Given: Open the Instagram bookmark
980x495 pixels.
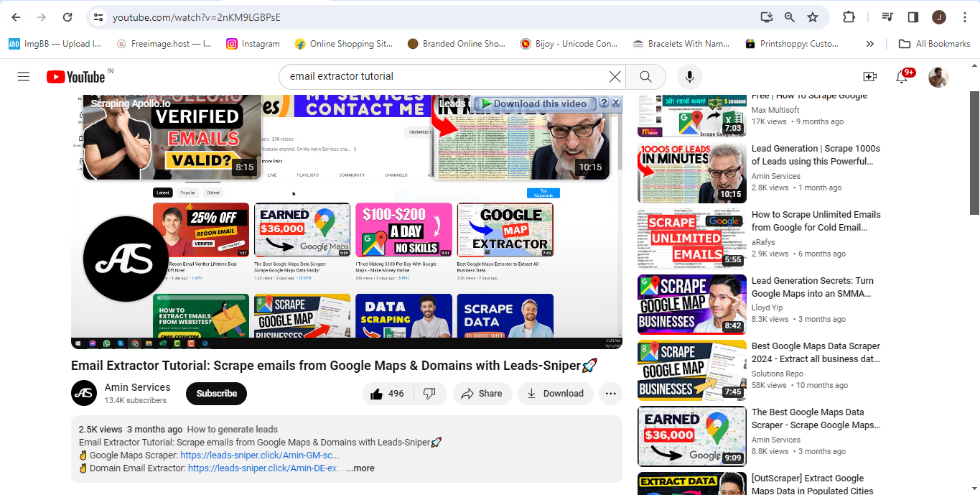Looking at the screenshot, I should click(x=253, y=44).
